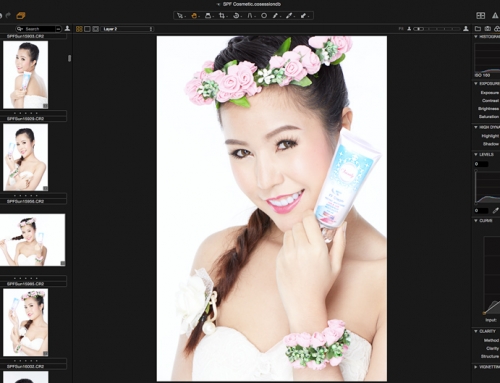The width and height of the screenshot is (500, 383).
Task: Click the Highlight label
Action: click(x=490, y=136)
